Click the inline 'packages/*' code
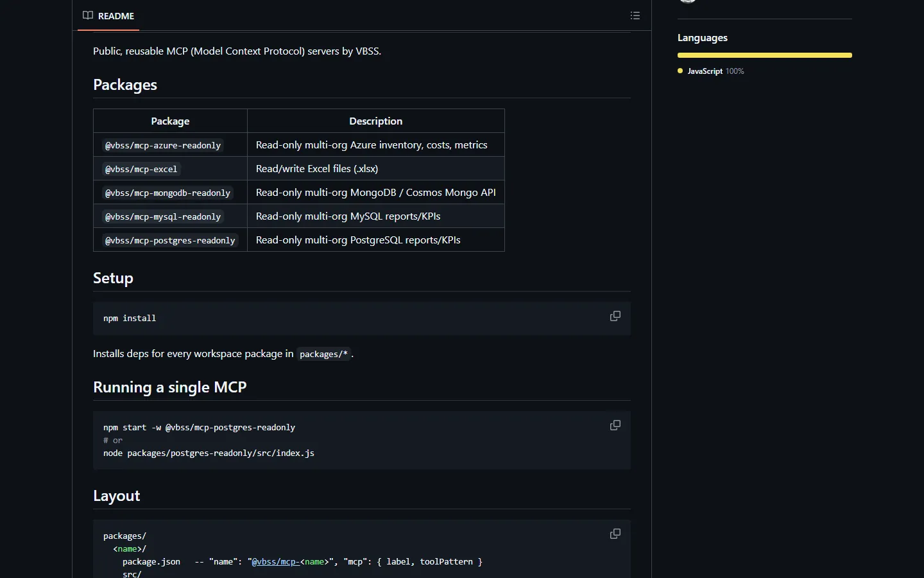 pos(323,354)
